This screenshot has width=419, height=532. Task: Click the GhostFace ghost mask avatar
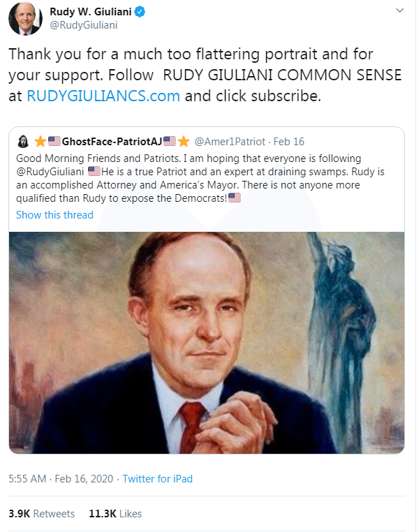point(22,141)
